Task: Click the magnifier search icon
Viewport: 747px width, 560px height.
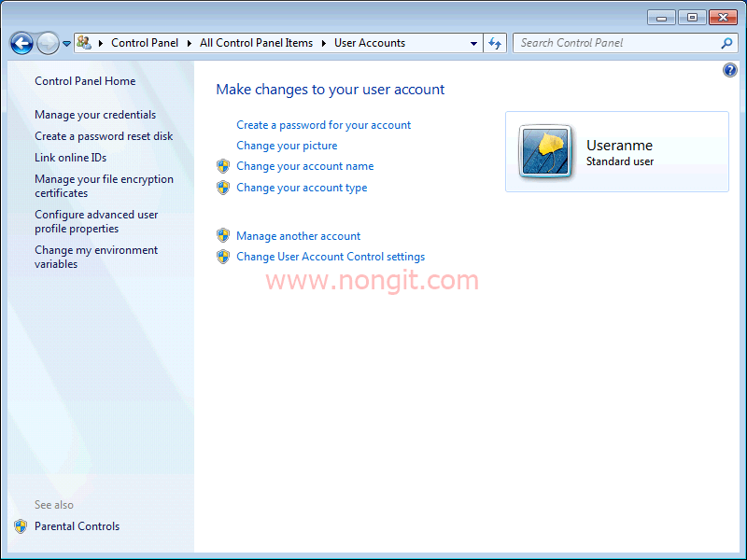Action: point(726,43)
